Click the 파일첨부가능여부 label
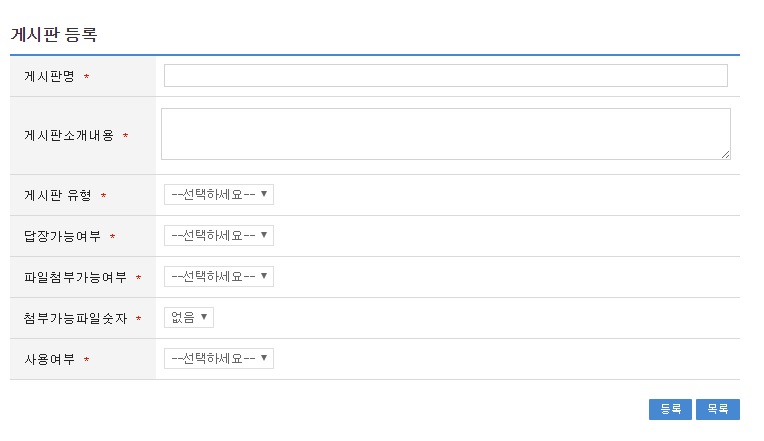 75,277
